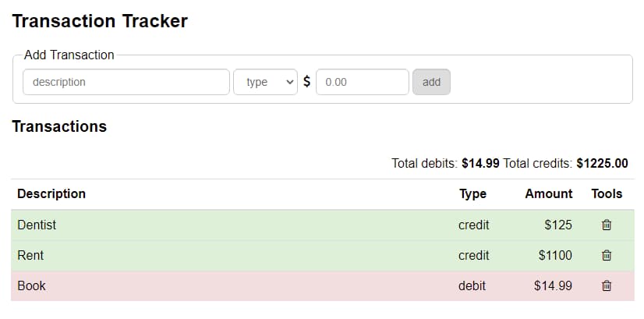Viewport: 644px width, 319px height.
Task: Click the Description column header
Action: click(x=51, y=193)
